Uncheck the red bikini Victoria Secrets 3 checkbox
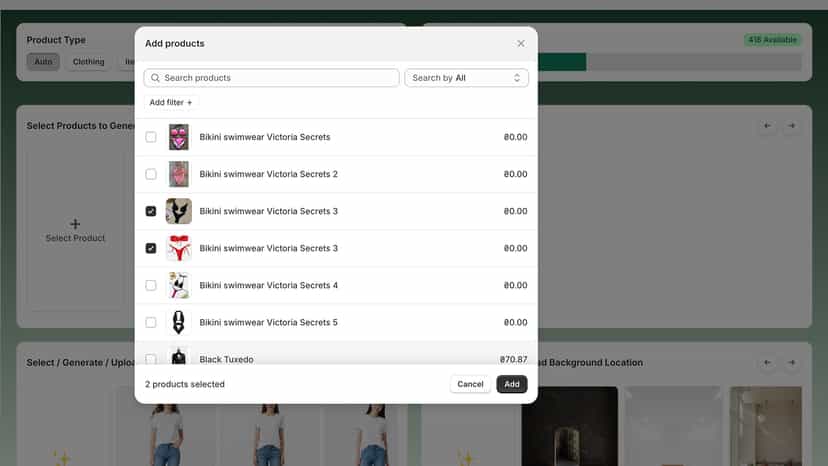 (x=151, y=248)
